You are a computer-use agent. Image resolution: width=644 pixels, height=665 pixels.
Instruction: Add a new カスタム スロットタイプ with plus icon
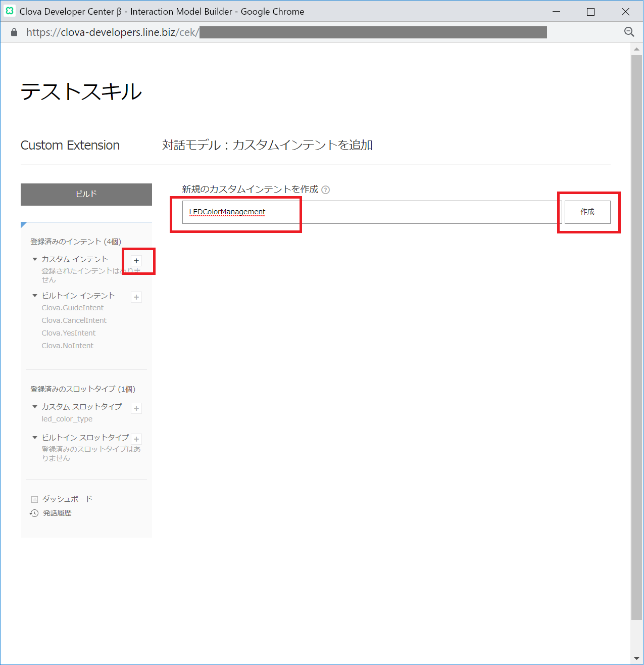tap(136, 408)
